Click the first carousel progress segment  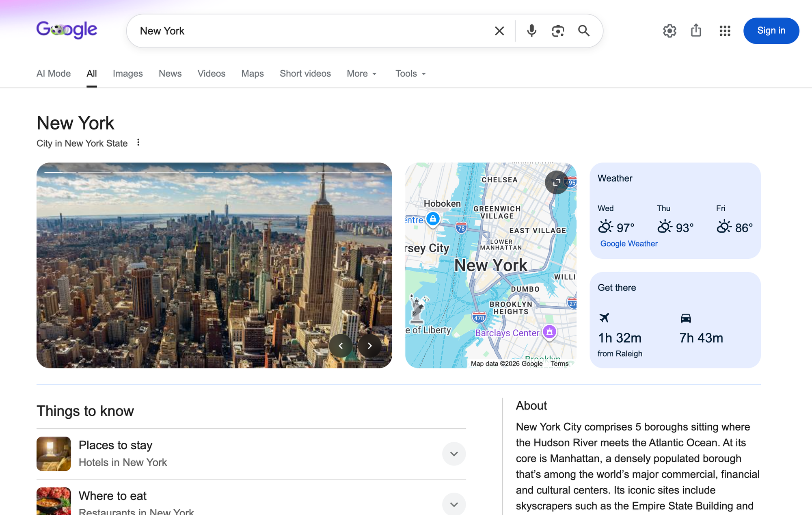coord(60,172)
